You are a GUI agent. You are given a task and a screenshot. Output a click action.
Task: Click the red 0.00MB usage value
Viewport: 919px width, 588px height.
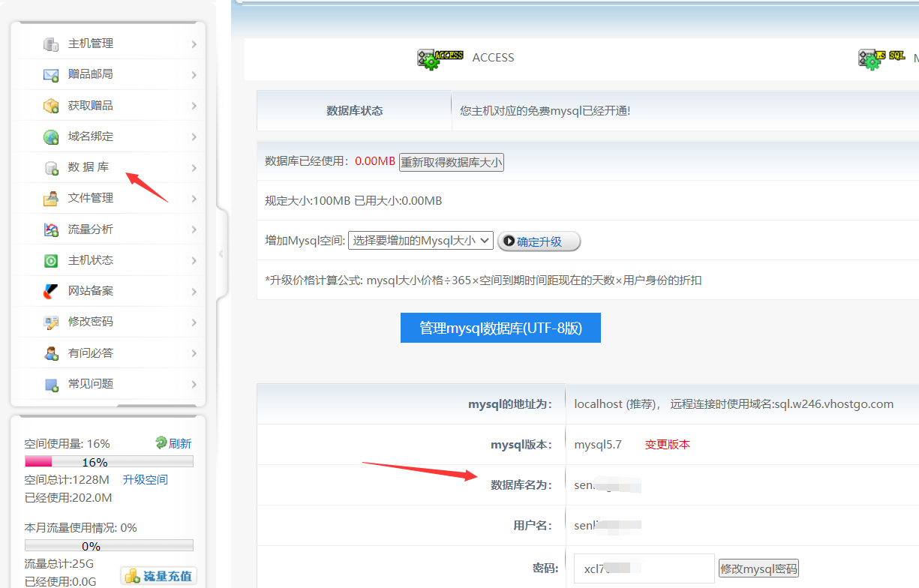(x=375, y=161)
